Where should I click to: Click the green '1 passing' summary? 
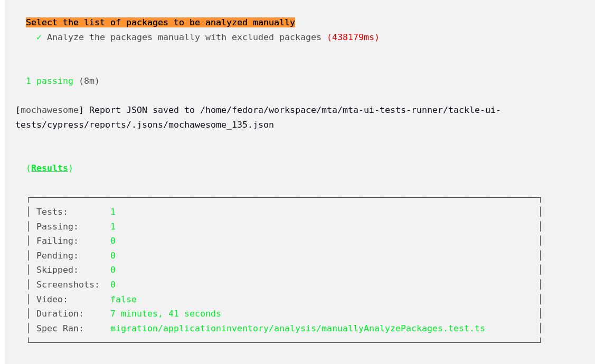point(49,81)
